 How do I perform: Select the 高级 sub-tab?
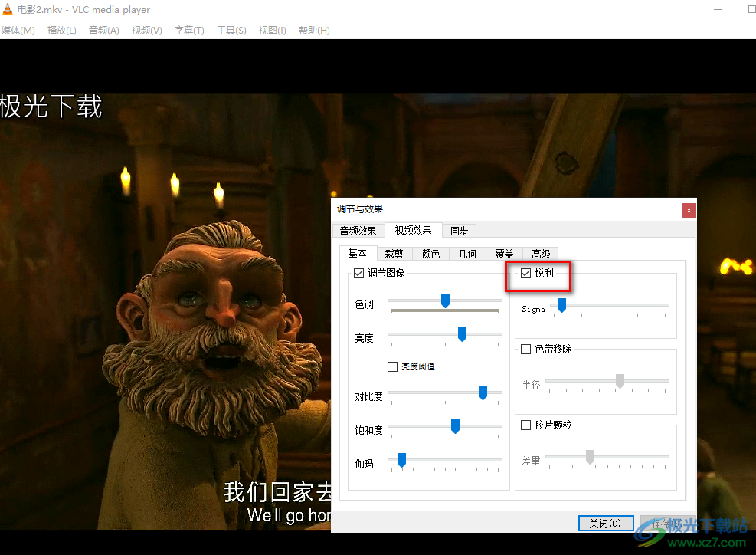pyautogui.click(x=541, y=254)
